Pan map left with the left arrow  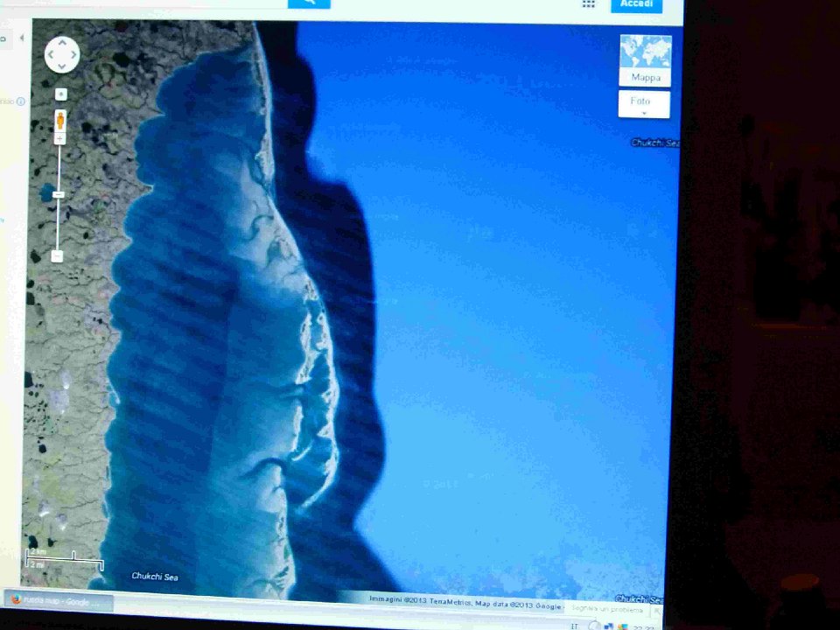click(51, 54)
